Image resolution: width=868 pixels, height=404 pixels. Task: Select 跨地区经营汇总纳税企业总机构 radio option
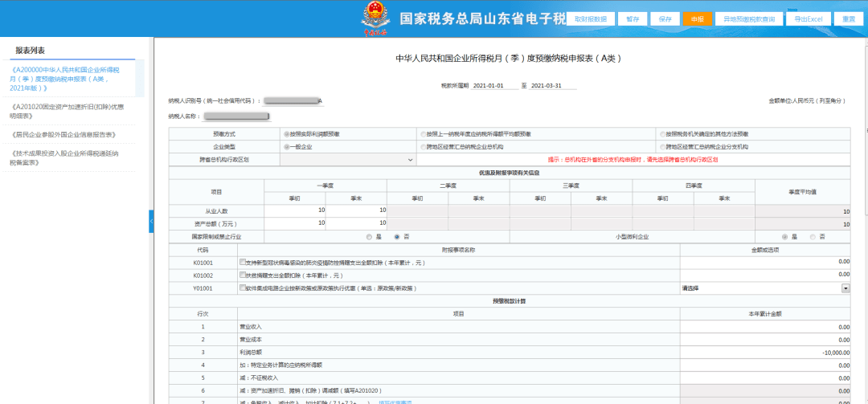click(423, 147)
